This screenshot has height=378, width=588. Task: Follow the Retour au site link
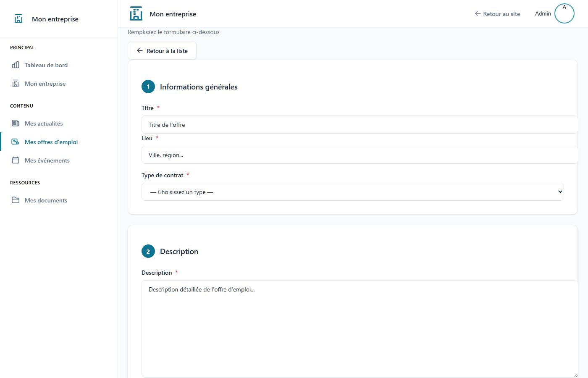(x=497, y=14)
